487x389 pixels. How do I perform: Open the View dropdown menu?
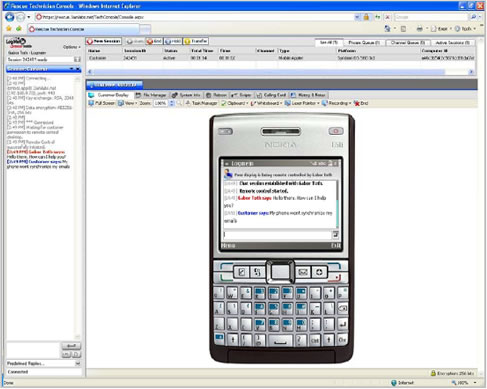tap(127, 103)
